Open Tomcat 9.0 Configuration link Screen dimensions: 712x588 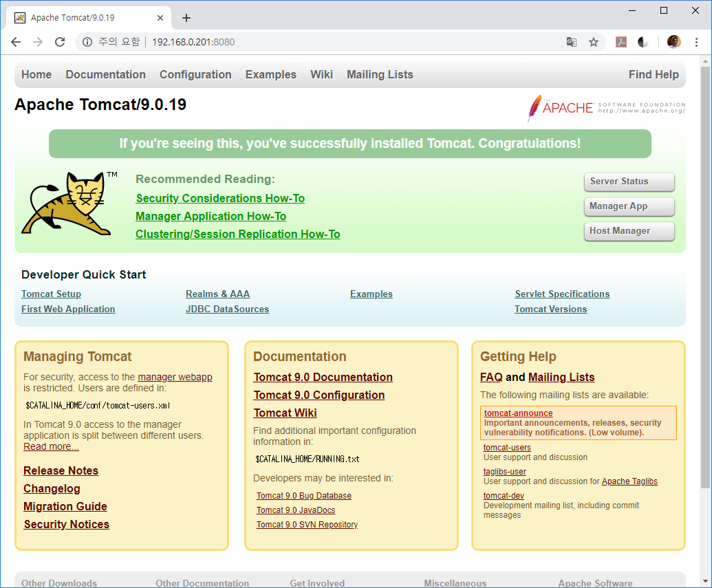pos(319,395)
